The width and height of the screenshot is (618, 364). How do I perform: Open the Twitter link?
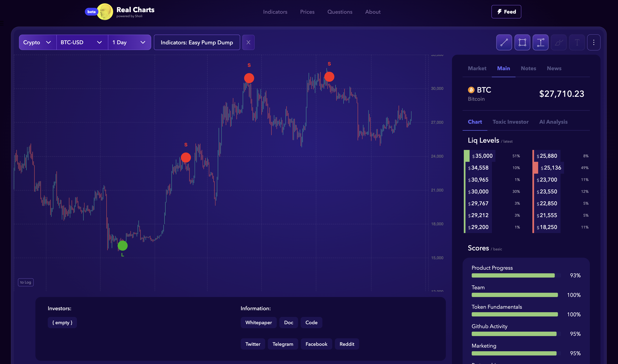tap(253, 344)
